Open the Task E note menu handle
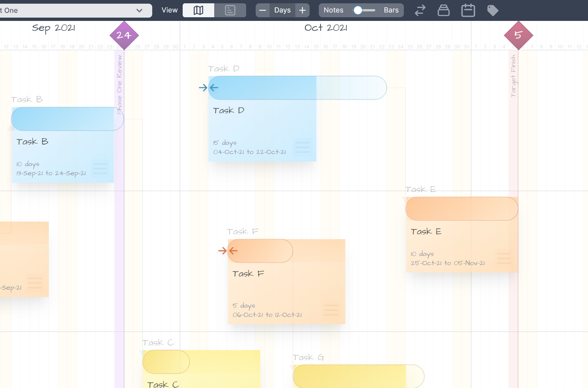This screenshot has width=588, height=388. (x=504, y=258)
